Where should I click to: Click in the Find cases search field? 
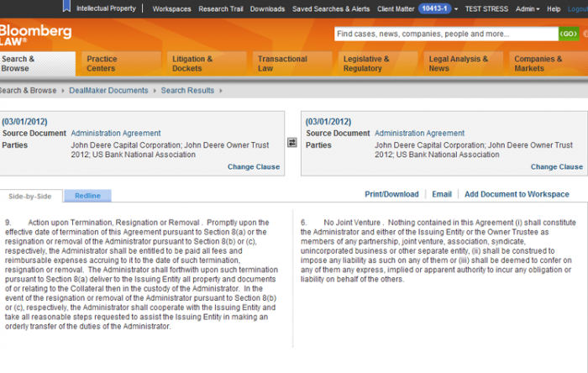tap(445, 34)
